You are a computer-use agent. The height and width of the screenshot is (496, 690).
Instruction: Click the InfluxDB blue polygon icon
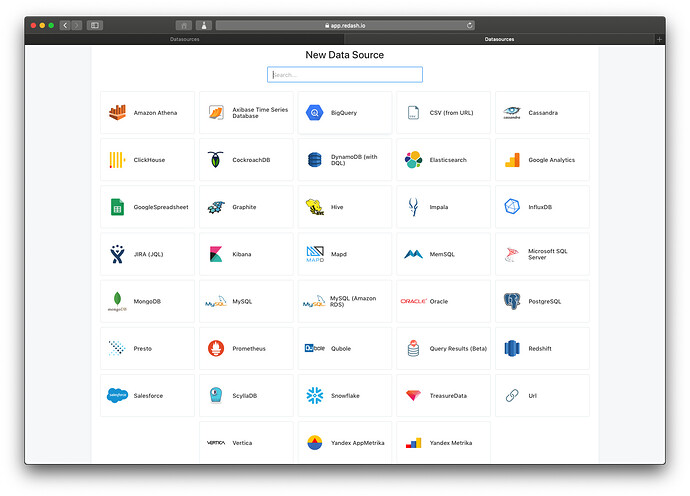point(512,206)
